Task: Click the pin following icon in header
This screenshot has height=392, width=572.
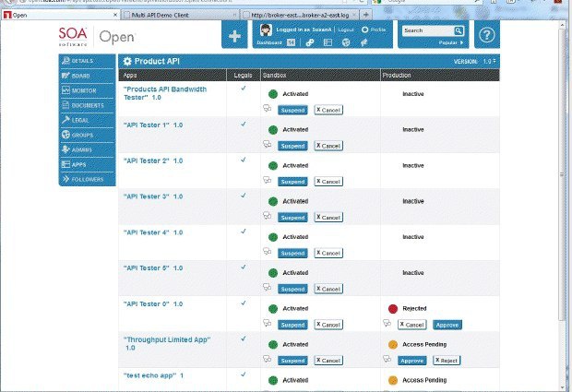Action: 363,42
